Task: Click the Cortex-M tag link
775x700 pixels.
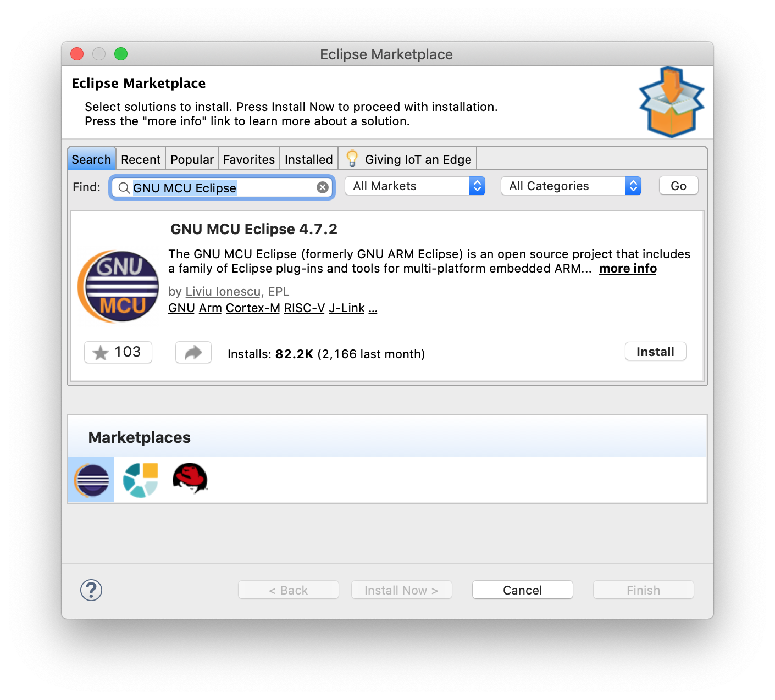Action: (x=253, y=308)
